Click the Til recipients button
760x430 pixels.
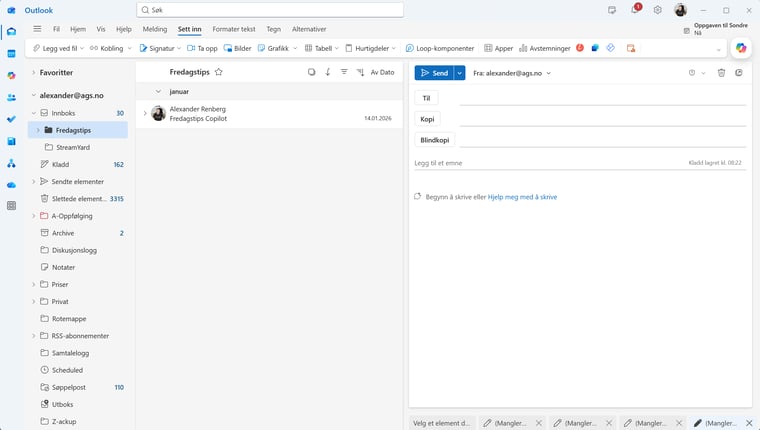[427, 98]
